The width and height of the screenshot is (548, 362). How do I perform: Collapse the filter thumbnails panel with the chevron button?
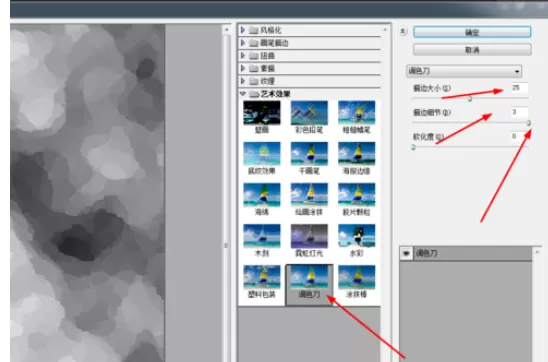403,31
